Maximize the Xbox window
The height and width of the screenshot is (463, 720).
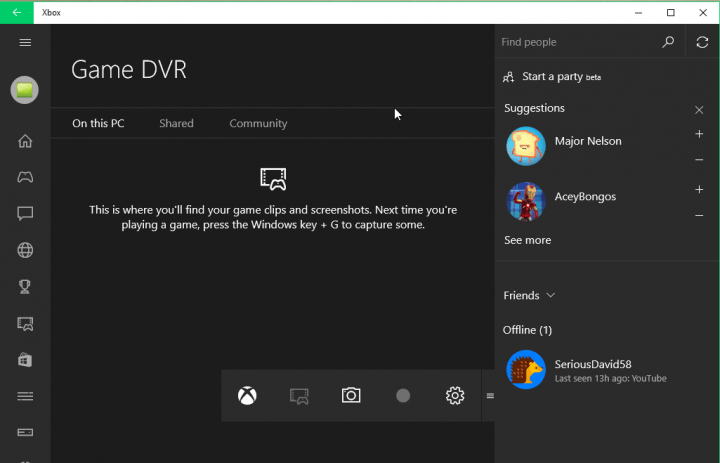click(x=670, y=13)
